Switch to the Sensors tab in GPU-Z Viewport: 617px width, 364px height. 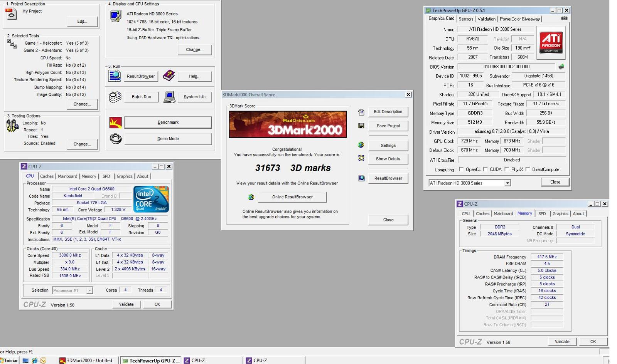[466, 19]
